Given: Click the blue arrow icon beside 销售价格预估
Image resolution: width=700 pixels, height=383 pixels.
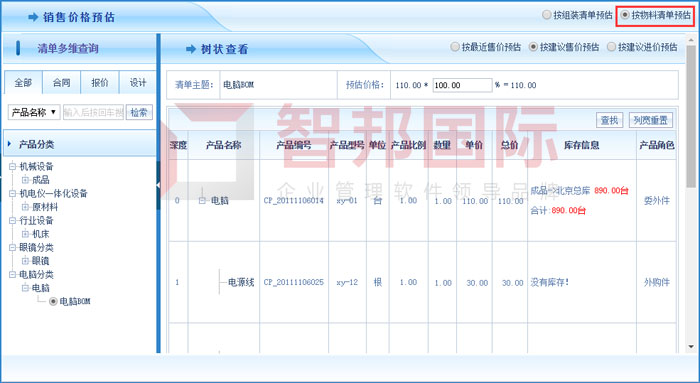Looking at the screenshot, I should tap(33, 17).
